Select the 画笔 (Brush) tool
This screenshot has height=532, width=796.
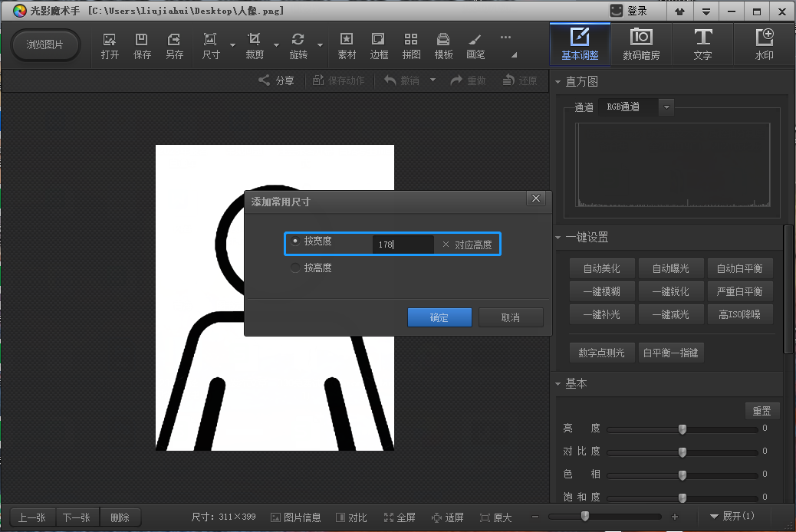475,46
